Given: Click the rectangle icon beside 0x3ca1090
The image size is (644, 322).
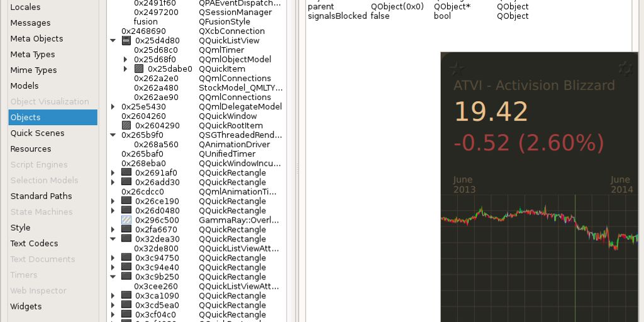Looking at the screenshot, I should (x=126, y=295).
